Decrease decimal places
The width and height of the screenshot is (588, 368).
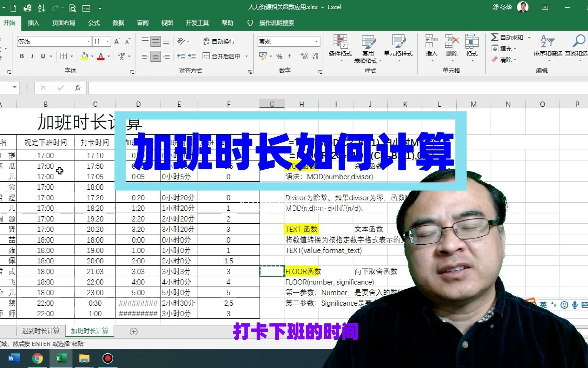coord(315,56)
